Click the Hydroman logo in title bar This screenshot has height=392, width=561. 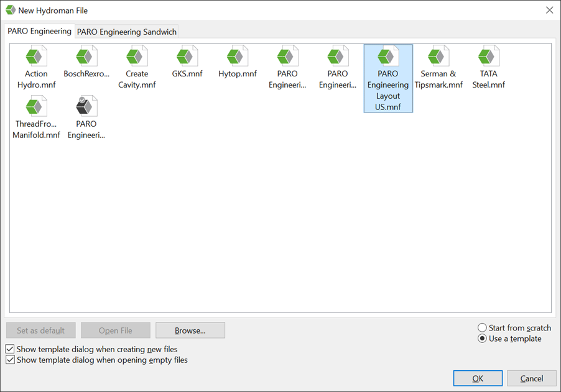[x=11, y=10]
